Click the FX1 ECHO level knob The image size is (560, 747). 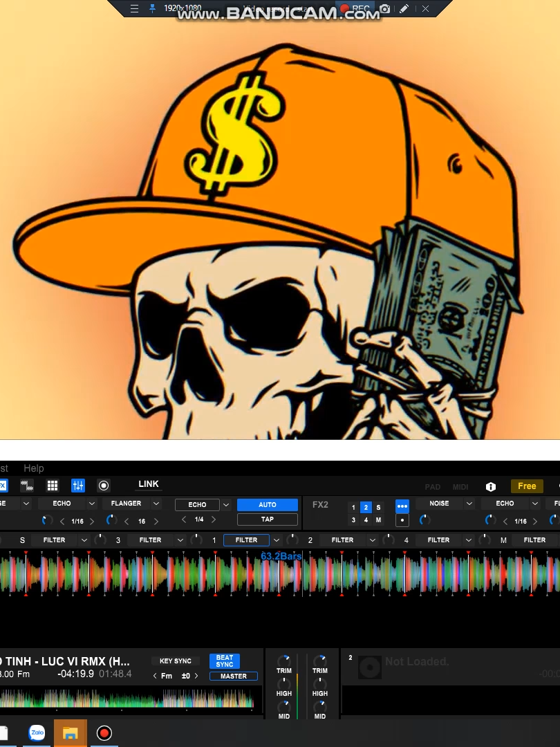pos(47,520)
